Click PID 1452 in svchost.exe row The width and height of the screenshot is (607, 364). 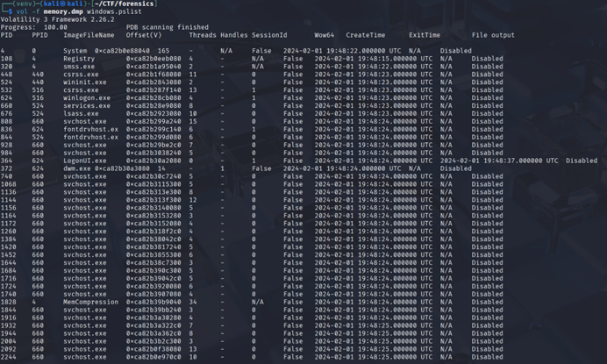9,254
